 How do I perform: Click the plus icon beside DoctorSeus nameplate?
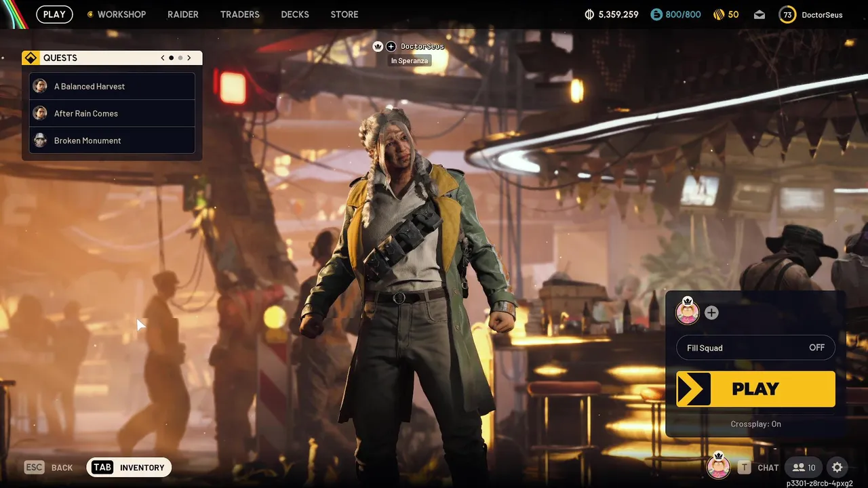click(x=391, y=46)
